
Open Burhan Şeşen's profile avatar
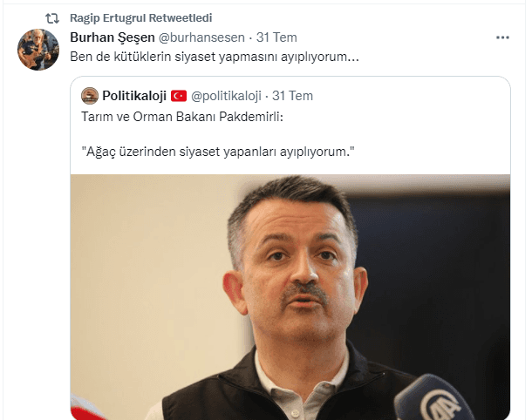pyautogui.click(x=38, y=50)
